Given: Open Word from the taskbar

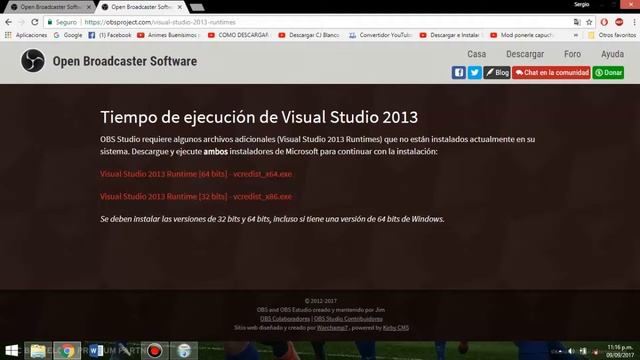Looking at the screenshot, I should pyautogui.click(x=96, y=351).
